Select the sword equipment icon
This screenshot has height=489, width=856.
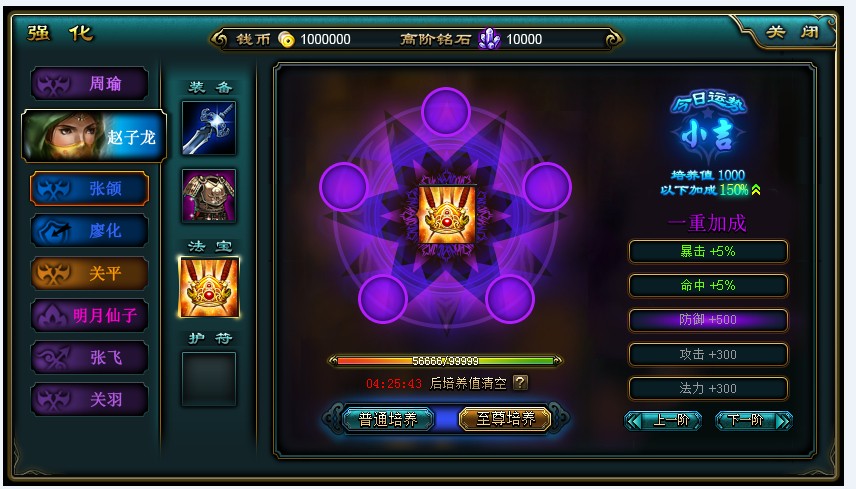tap(209, 128)
